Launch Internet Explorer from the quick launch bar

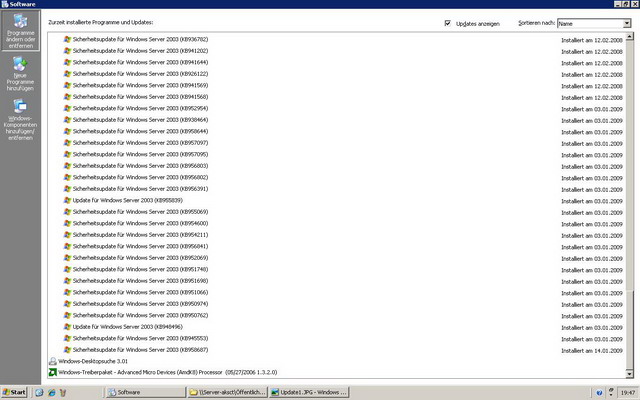tap(51, 392)
